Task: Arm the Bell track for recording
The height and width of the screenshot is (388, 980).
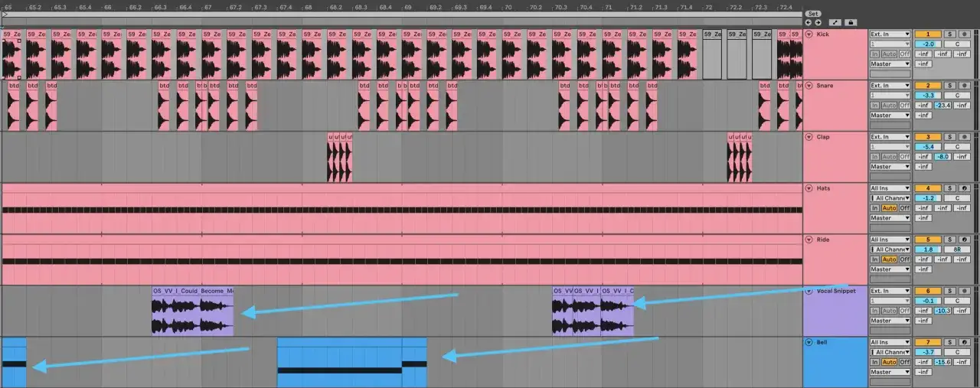Action: 964,342
